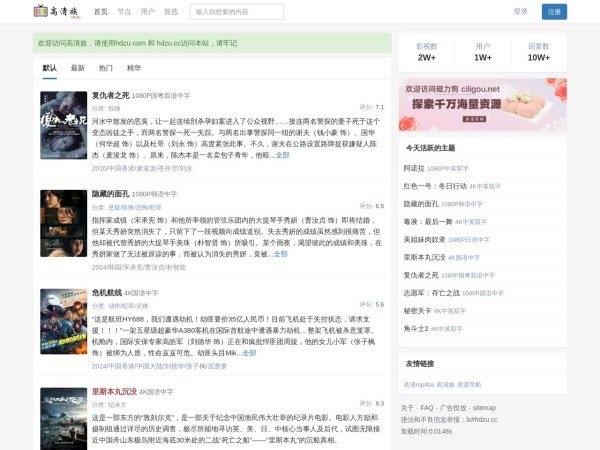Click the 登录 login link
This screenshot has width=600, height=450.
[520, 12]
